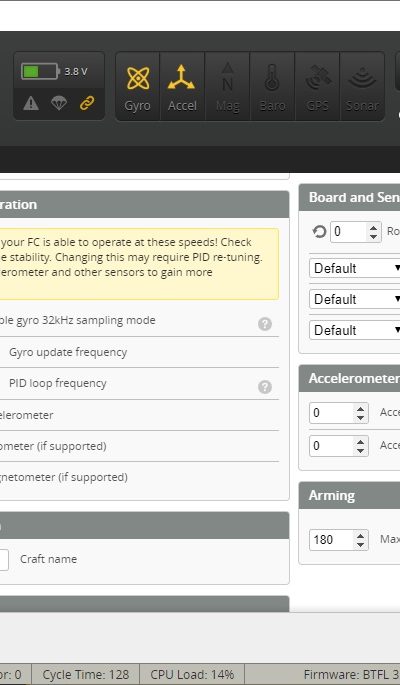Image resolution: width=400 pixels, height=685 pixels.
Task: Open the third Default sensor dropdown
Action: pyautogui.click(x=355, y=330)
